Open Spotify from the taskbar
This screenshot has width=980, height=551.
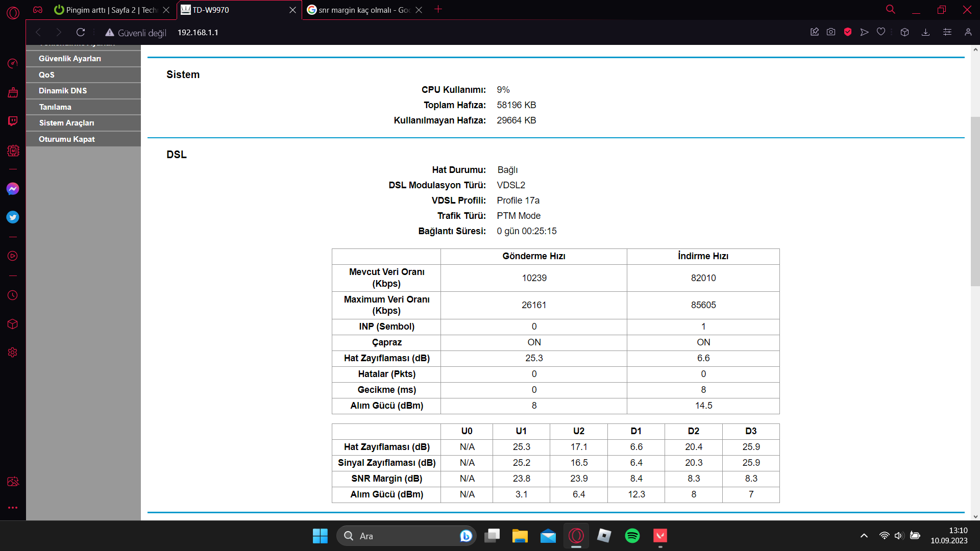(632, 536)
